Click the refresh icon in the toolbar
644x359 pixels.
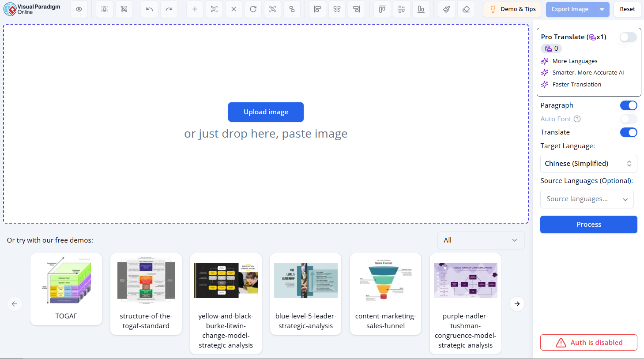(253, 9)
